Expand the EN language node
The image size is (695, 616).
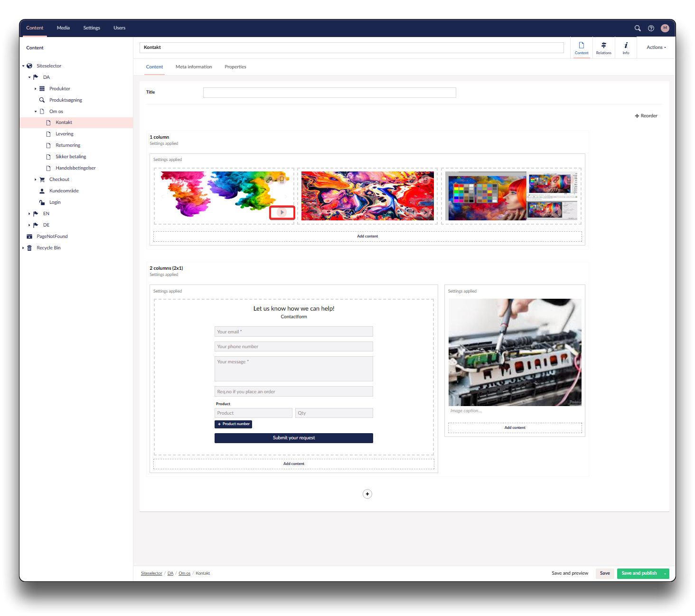[x=29, y=214]
